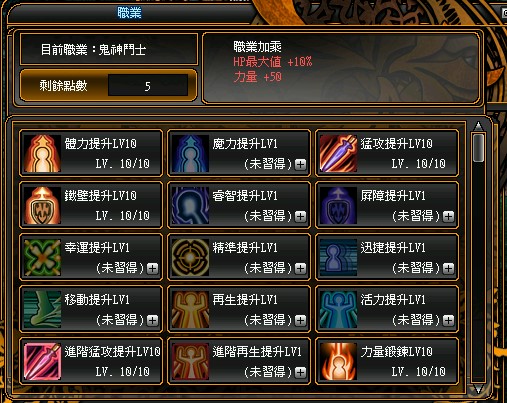Click the 移動提升 foot icon
Viewport: 507px width, 403px height.
coord(42,309)
